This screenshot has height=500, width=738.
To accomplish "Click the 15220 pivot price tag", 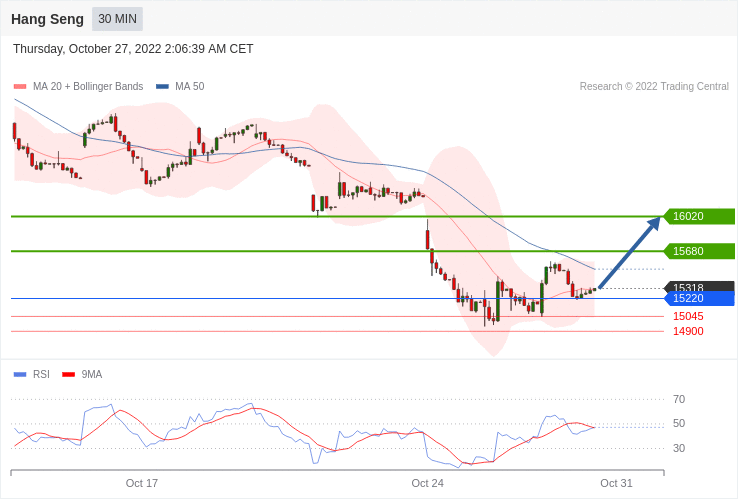I will [699, 298].
